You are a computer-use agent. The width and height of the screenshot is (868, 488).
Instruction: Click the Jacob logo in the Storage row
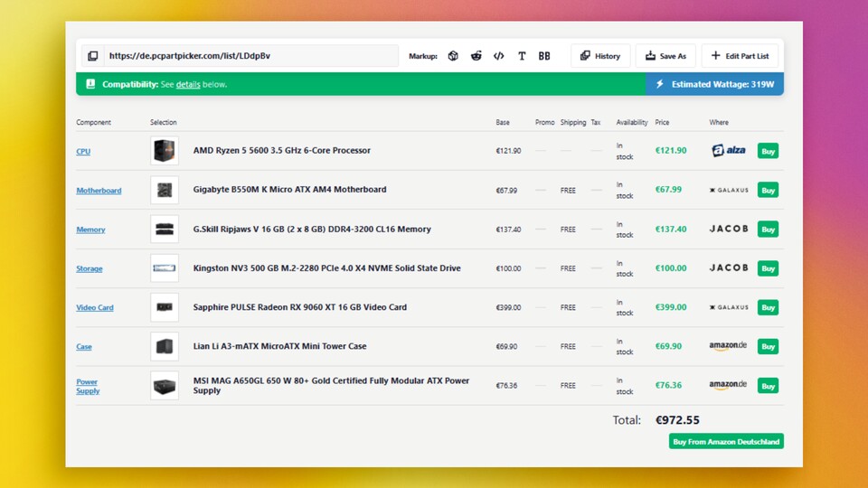729,267
